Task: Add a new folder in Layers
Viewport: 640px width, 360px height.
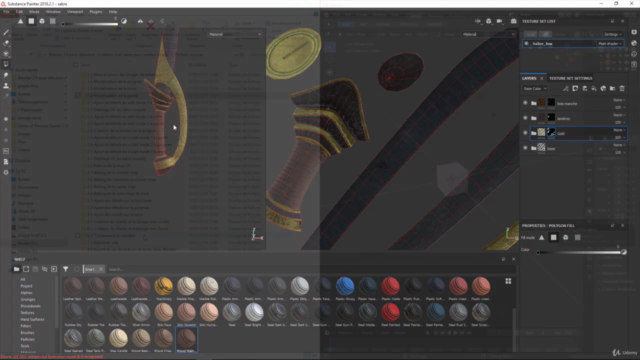Action: pyautogui.click(x=613, y=89)
